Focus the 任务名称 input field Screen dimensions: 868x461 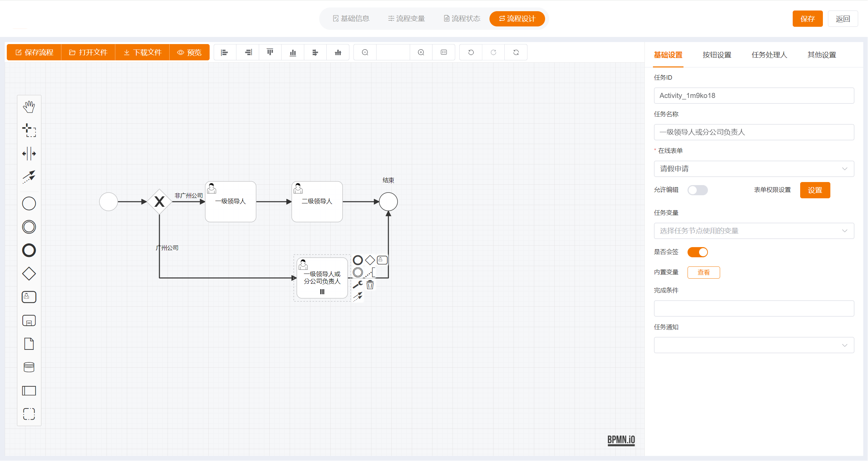[x=754, y=132]
